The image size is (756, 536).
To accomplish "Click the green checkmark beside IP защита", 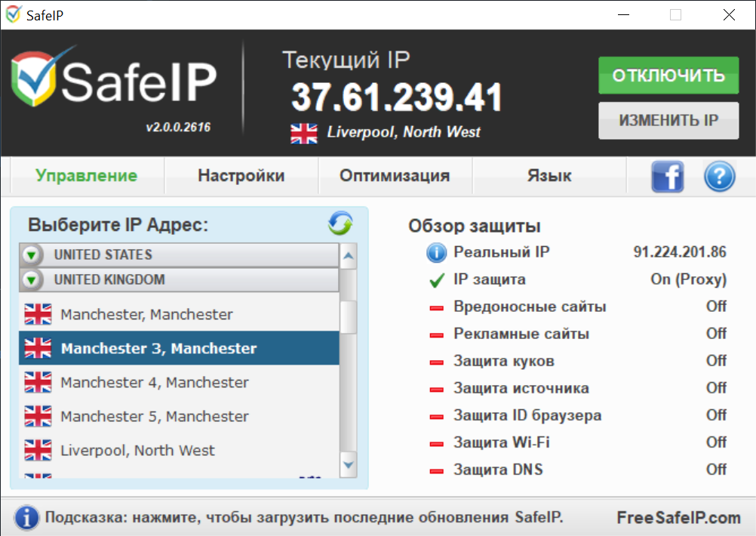I will pos(437,280).
